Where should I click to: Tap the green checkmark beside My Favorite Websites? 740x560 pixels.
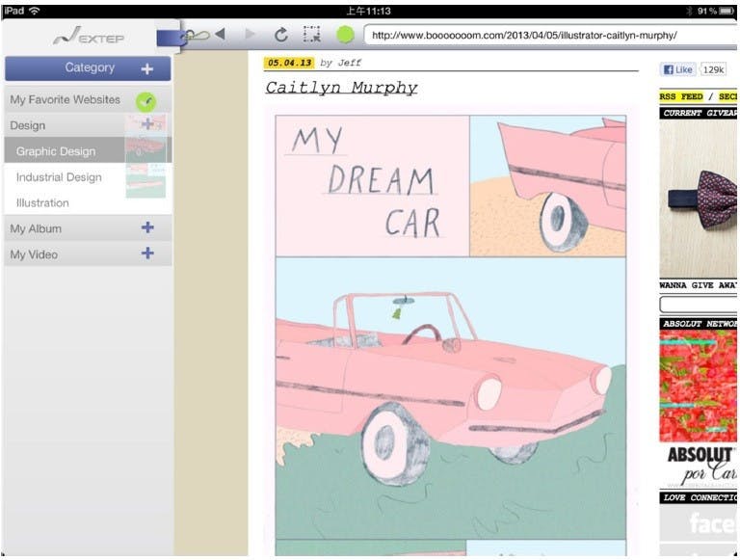click(x=145, y=101)
